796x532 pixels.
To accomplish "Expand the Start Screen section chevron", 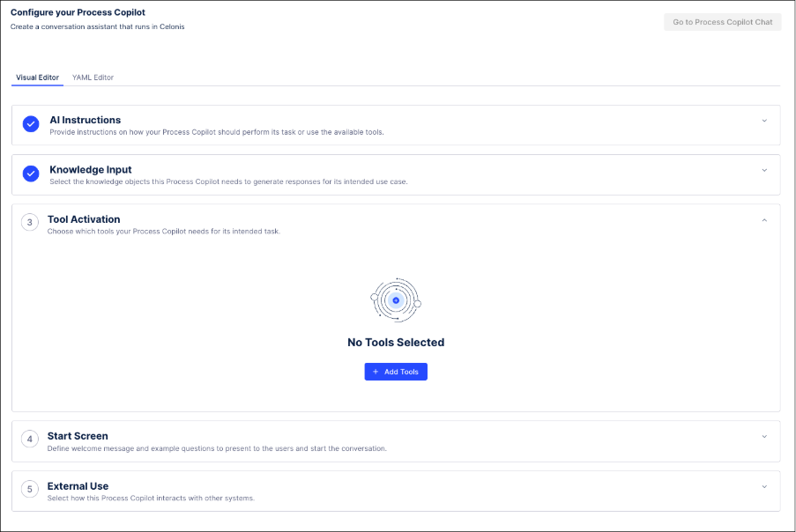I will click(764, 437).
